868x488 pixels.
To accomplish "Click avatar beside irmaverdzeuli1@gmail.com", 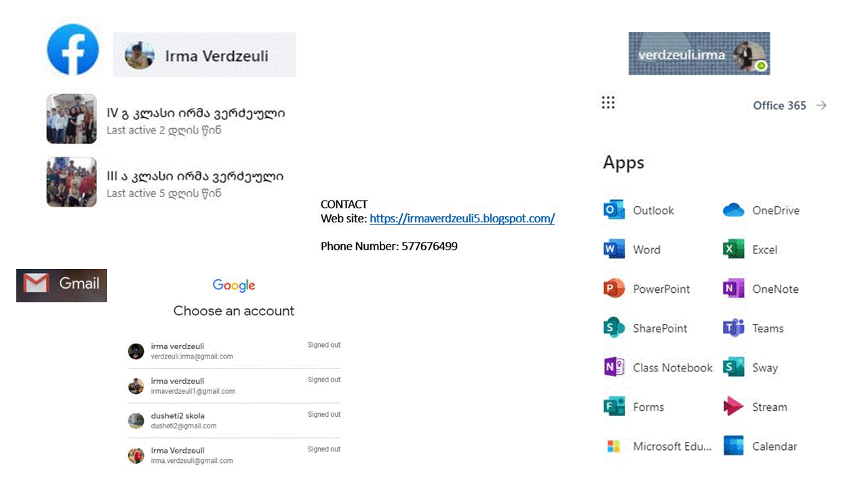I will (136, 386).
